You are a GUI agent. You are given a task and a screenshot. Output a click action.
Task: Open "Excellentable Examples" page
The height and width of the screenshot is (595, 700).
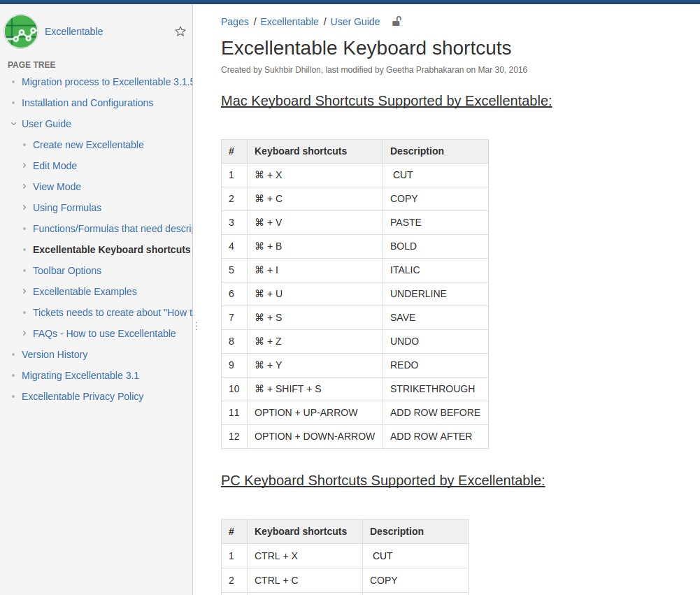[x=85, y=292]
